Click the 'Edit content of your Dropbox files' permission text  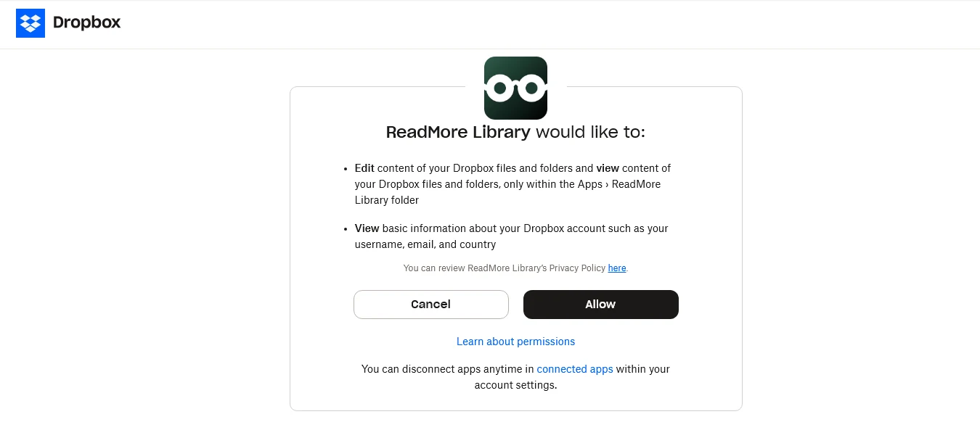tap(513, 184)
